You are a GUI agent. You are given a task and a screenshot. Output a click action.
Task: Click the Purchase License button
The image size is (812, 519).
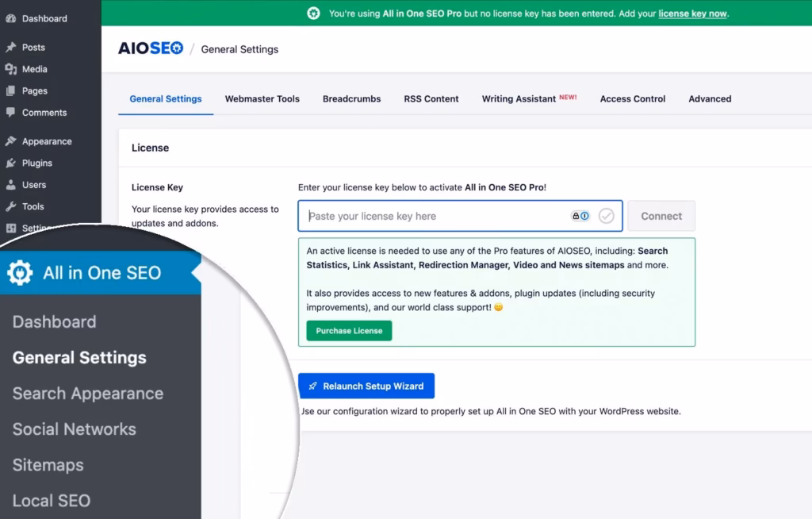point(349,331)
